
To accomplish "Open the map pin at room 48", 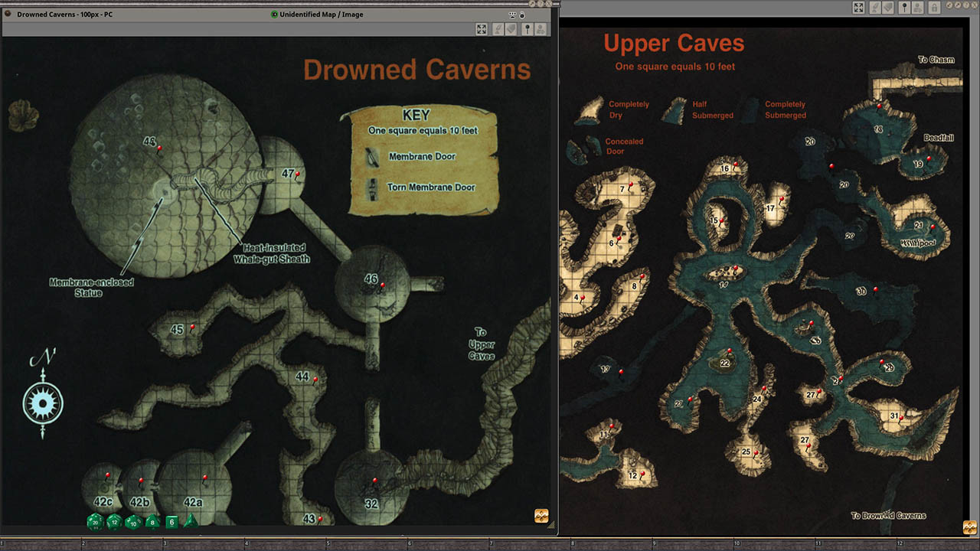I will tap(159, 148).
